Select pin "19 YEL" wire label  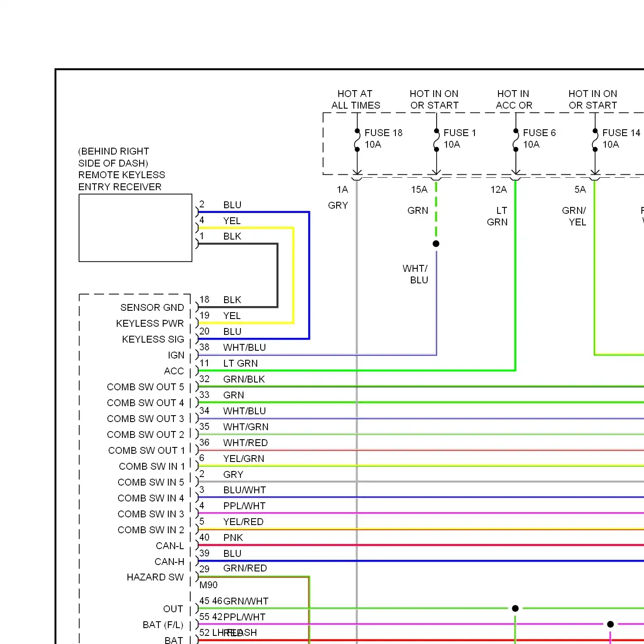(x=220, y=316)
